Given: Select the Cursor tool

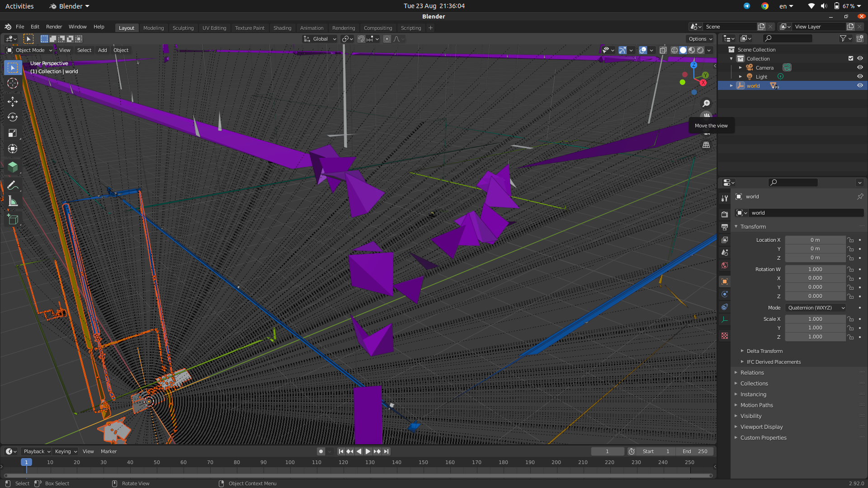Looking at the screenshot, I should [x=12, y=83].
